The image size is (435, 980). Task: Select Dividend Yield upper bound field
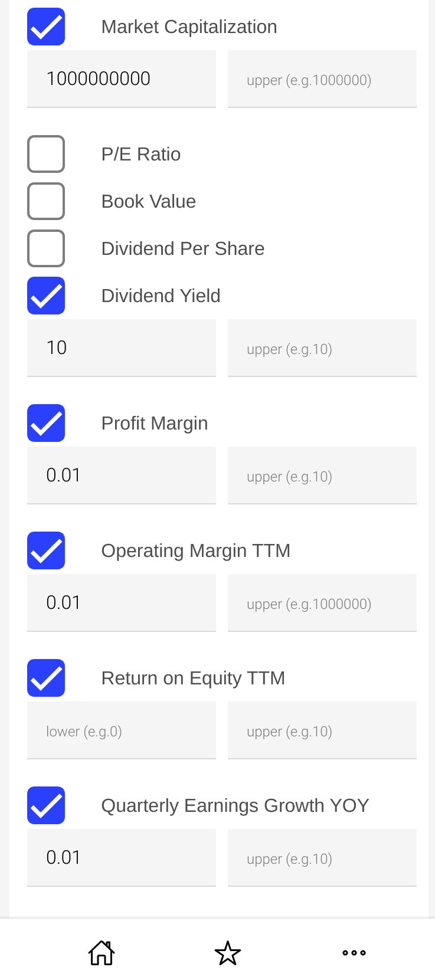(x=322, y=348)
